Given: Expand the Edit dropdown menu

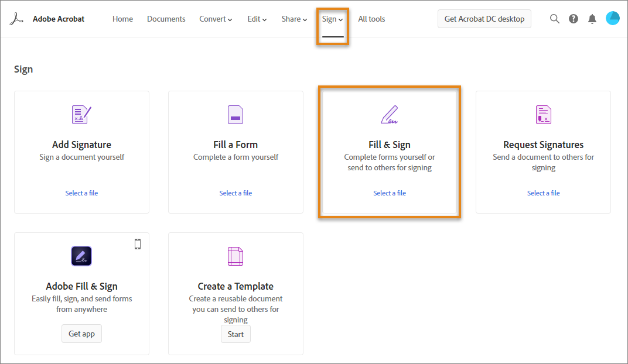Looking at the screenshot, I should pos(257,19).
